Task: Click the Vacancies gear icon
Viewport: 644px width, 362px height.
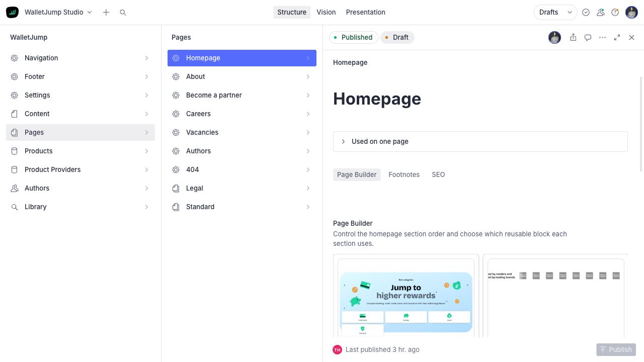Action: click(176, 132)
